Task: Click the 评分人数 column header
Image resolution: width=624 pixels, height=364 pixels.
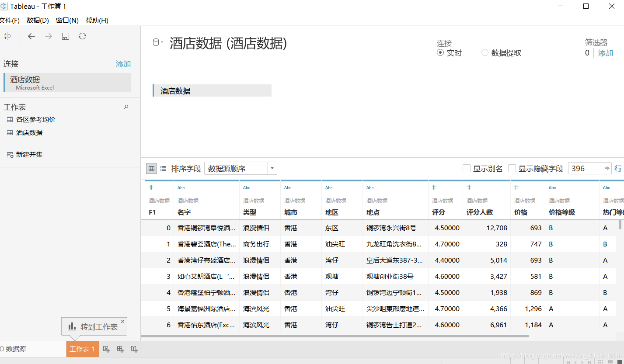Action: click(x=480, y=212)
